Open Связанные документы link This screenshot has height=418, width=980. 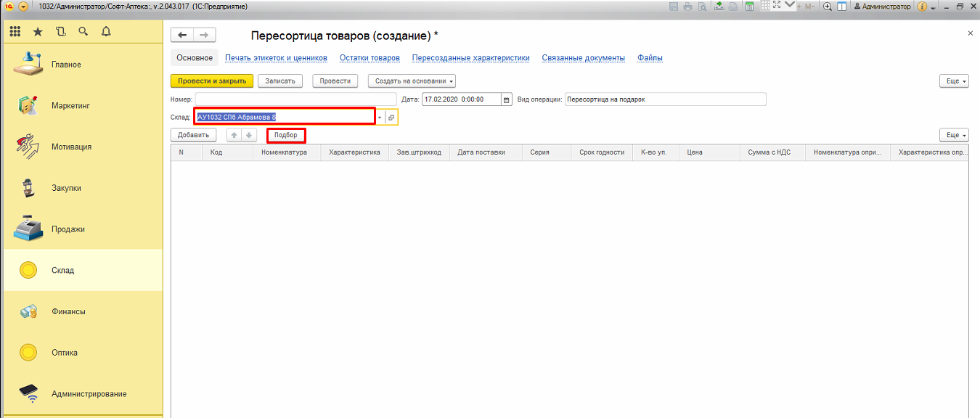coord(583,58)
